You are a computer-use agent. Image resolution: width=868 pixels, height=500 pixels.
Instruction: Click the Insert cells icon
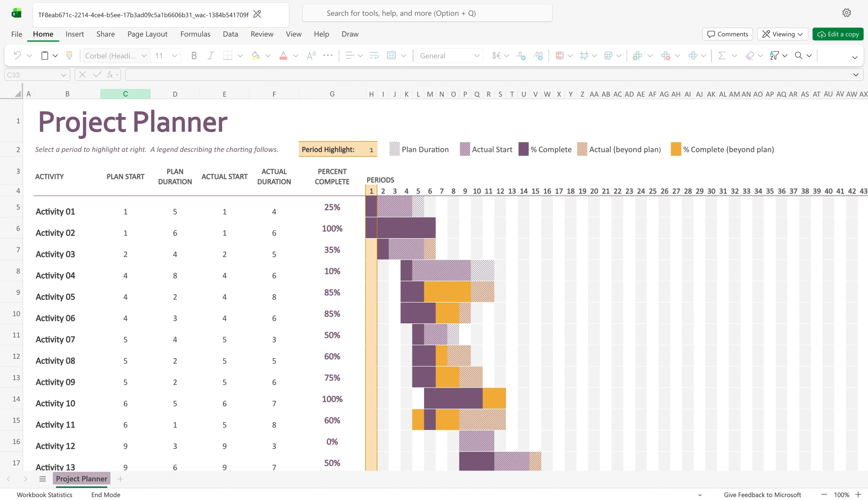click(x=637, y=55)
